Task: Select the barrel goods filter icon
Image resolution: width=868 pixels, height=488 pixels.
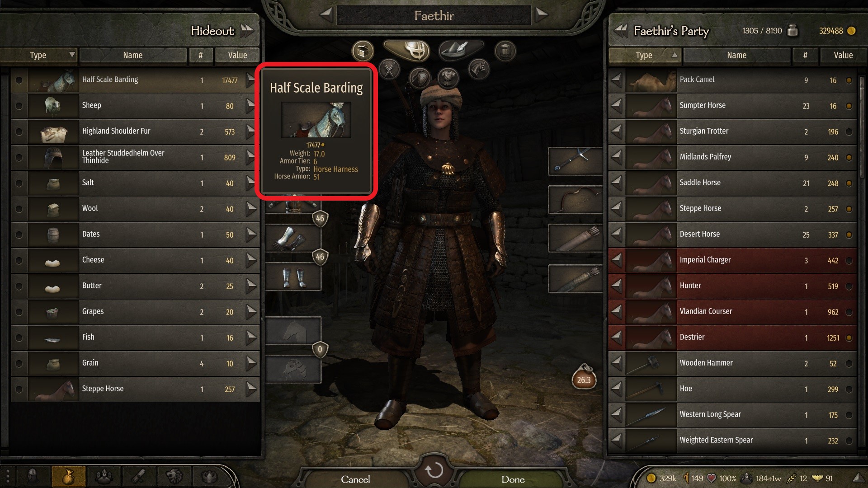Action: click(505, 51)
